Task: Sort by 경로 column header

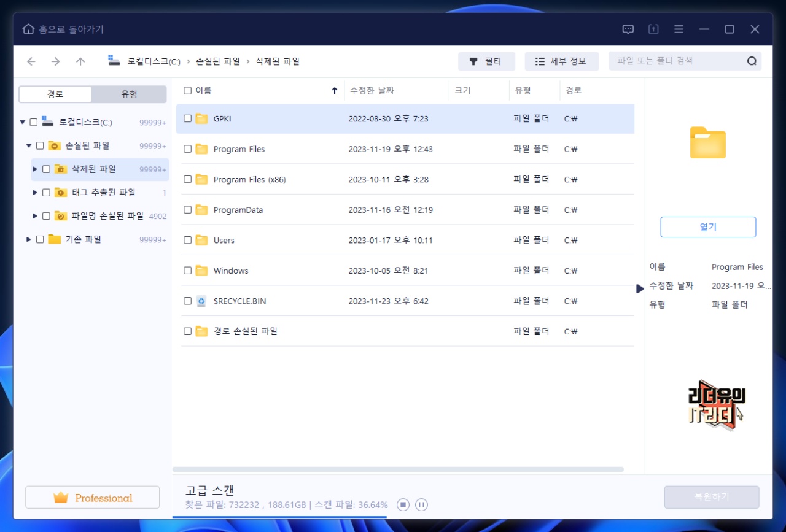Action: pyautogui.click(x=574, y=91)
